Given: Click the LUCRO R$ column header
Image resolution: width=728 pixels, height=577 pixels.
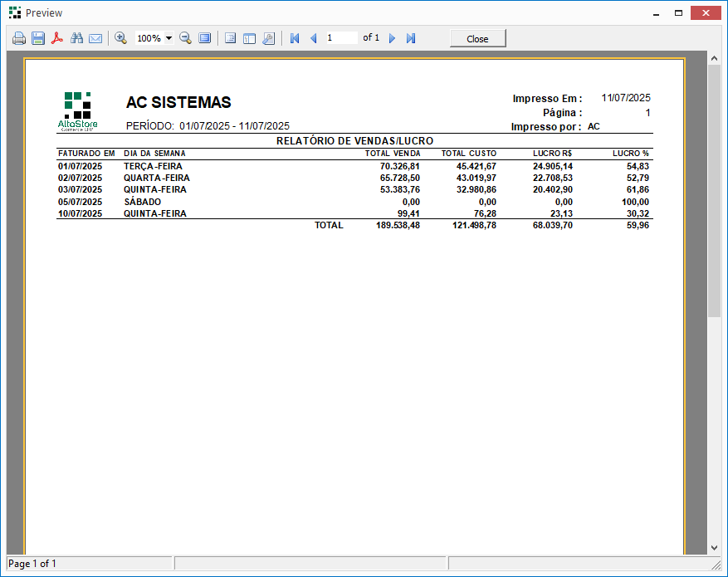Looking at the screenshot, I should coord(553,154).
